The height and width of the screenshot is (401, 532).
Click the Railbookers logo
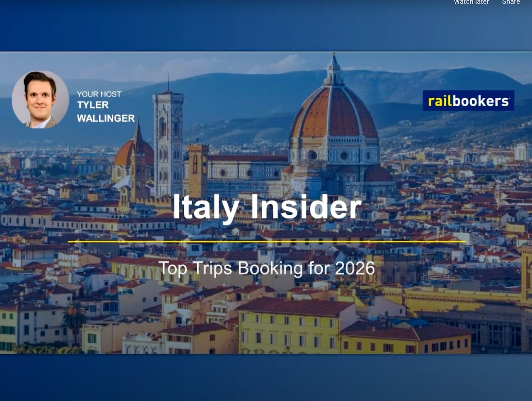[x=469, y=101]
